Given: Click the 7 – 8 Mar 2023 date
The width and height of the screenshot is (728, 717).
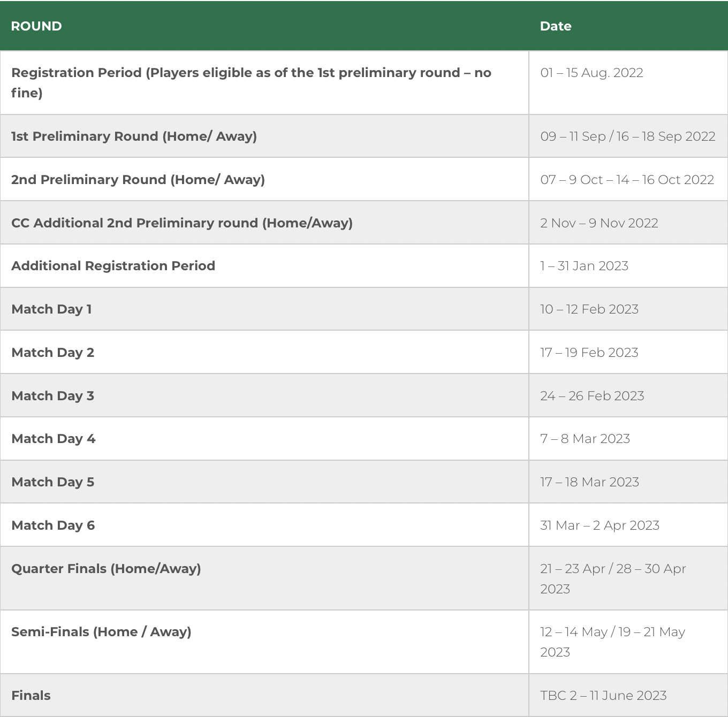Looking at the screenshot, I should pos(585,439).
